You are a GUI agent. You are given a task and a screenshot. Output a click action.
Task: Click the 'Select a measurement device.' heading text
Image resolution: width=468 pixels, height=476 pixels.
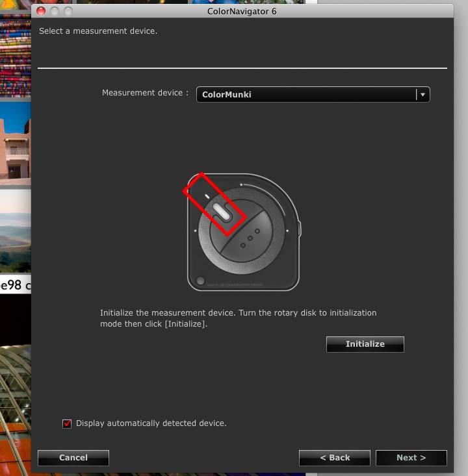click(98, 31)
